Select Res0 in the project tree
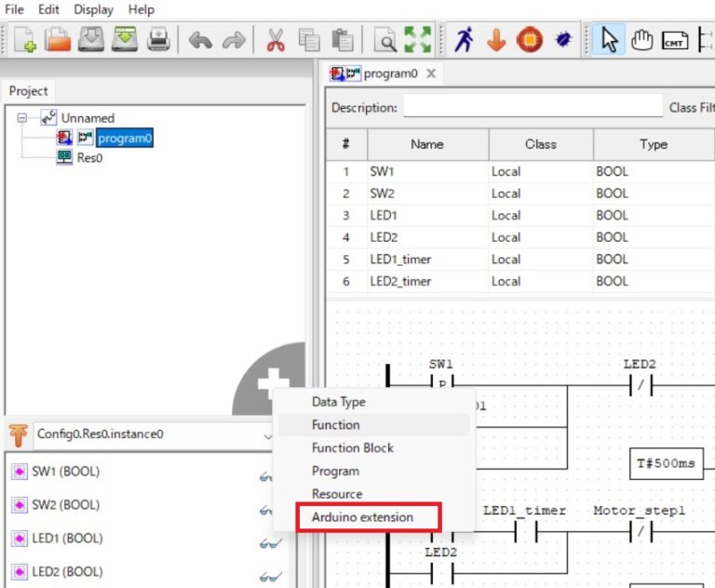The width and height of the screenshot is (715, 588). 89,157
